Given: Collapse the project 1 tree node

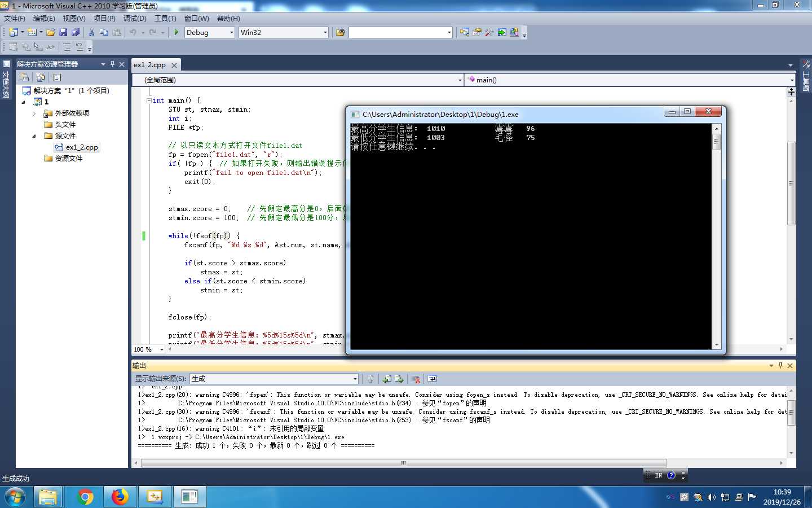Looking at the screenshot, I should pyautogui.click(x=24, y=102).
